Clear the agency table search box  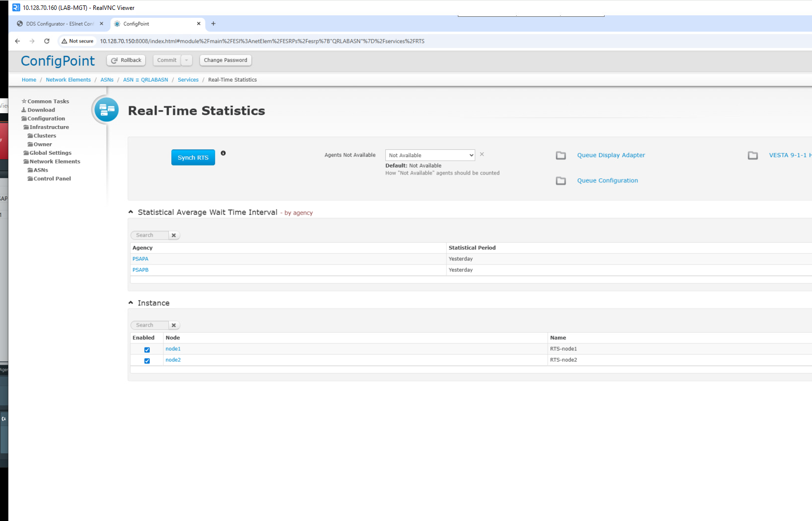(x=174, y=235)
